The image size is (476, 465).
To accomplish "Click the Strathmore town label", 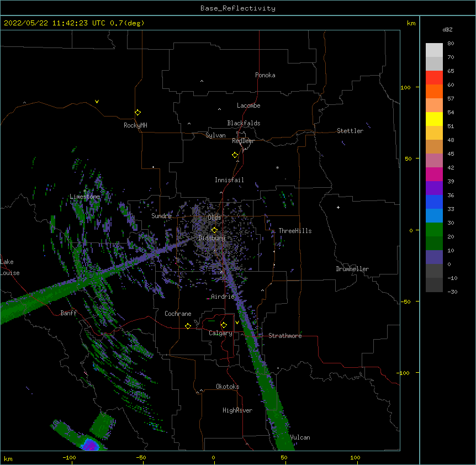I will pos(285,336).
